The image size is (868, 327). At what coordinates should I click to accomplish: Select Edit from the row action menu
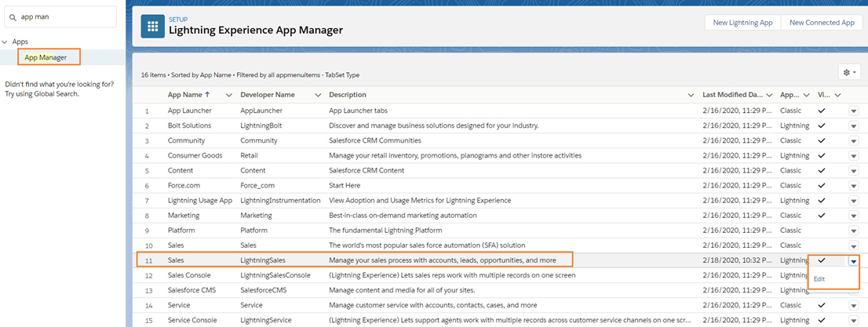pyautogui.click(x=819, y=279)
